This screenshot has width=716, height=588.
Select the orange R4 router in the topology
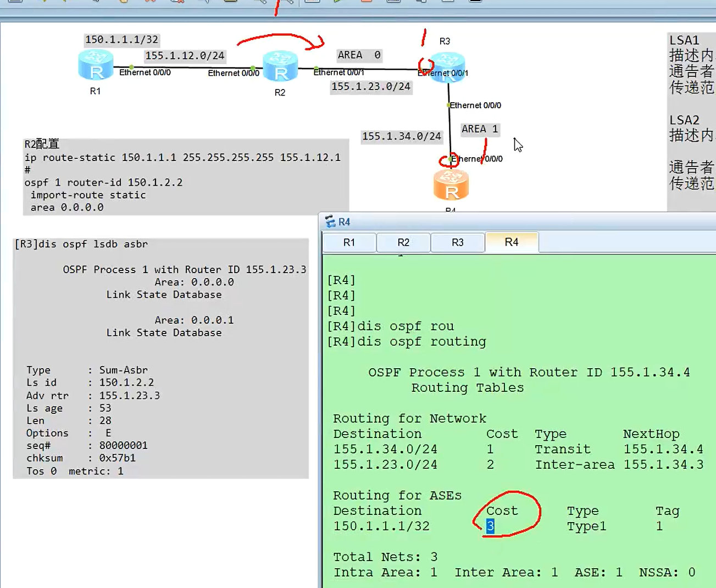tap(451, 184)
